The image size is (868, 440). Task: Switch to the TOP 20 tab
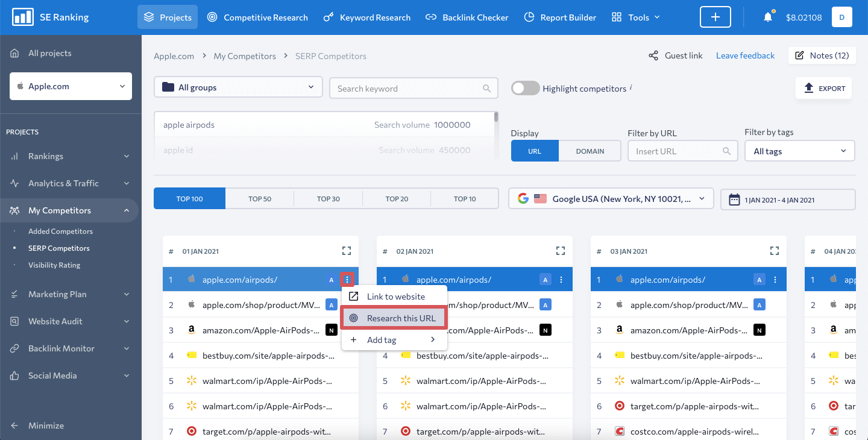pyautogui.click(x=397, y=198)
